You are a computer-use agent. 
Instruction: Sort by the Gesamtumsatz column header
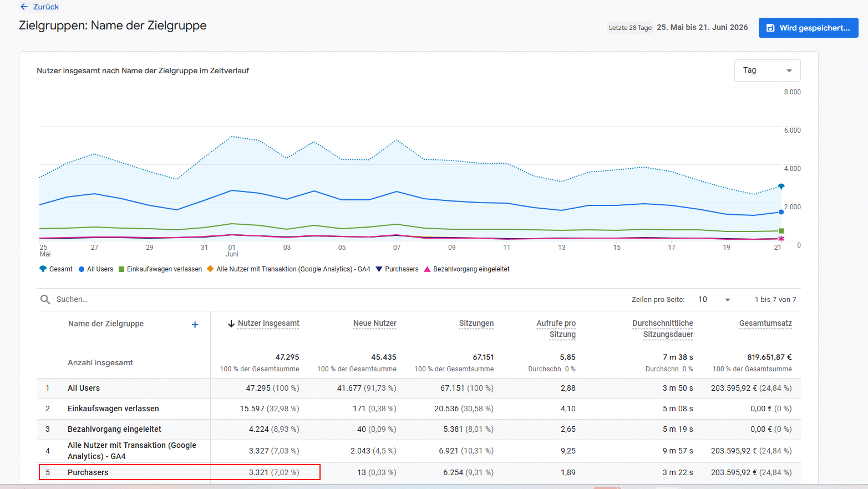(765, 324)
